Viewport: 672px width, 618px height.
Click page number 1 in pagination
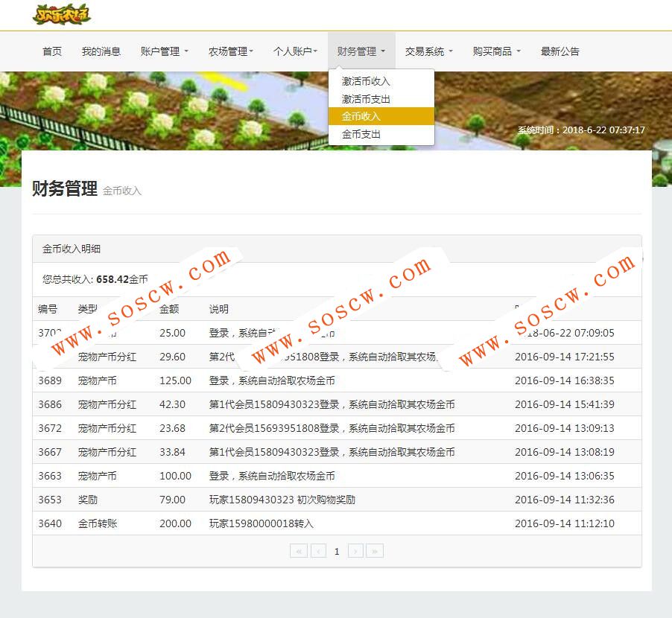pos(337,551)
